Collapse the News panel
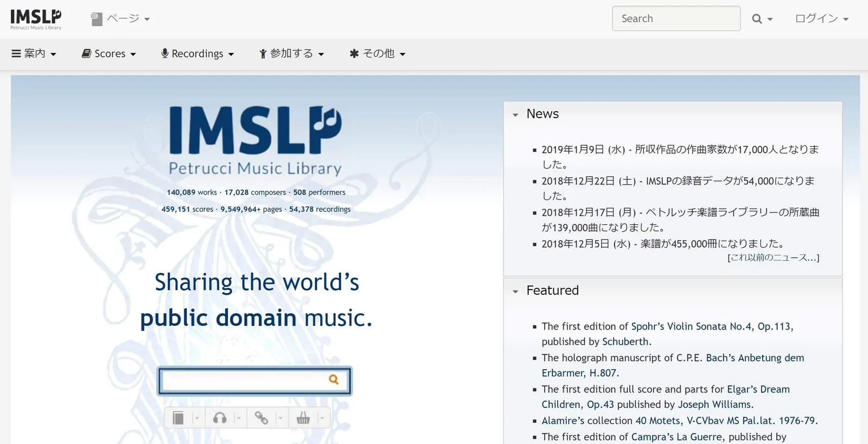 [x=515, y=115]
